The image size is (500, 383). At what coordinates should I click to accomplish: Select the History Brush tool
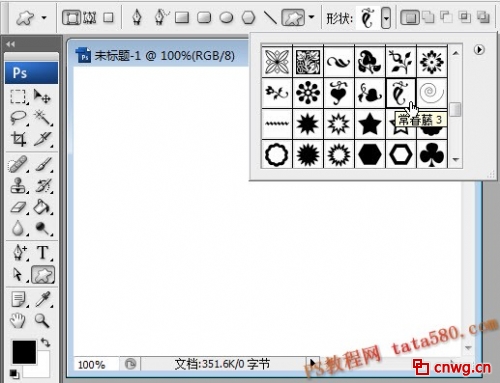43,186
